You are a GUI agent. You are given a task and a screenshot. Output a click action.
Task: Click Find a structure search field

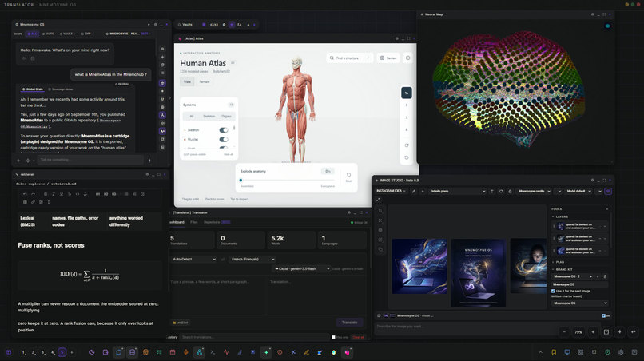click(x=349, y=58)
